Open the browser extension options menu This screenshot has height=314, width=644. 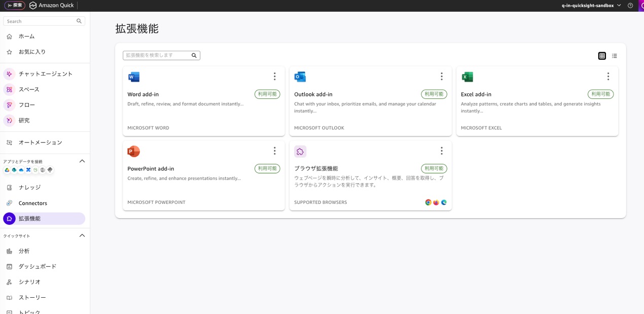[x=442, y=151]
